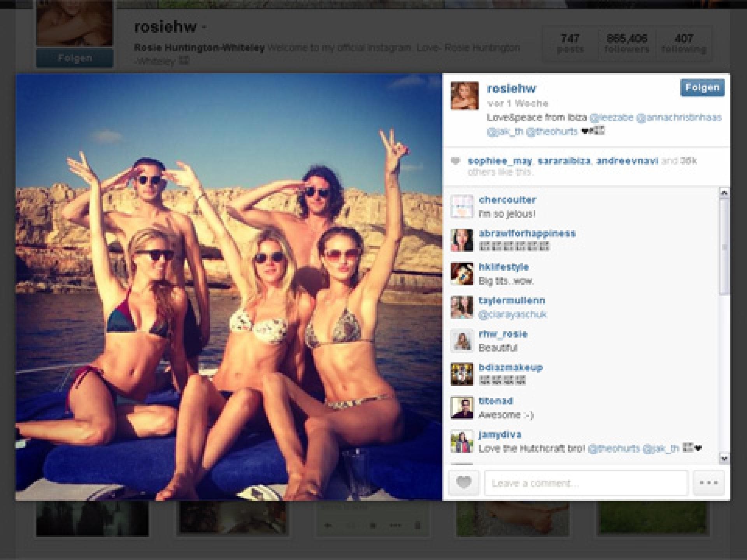Click the small heart icon beside likes list
This screenshot has width=747, height=560.
[455, 161]
